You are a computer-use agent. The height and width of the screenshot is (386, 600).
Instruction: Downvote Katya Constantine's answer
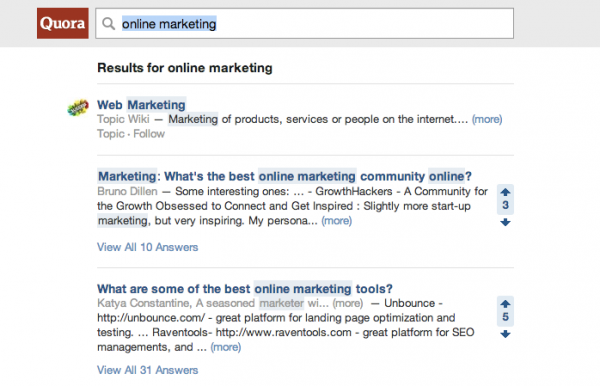pos(505,334)
